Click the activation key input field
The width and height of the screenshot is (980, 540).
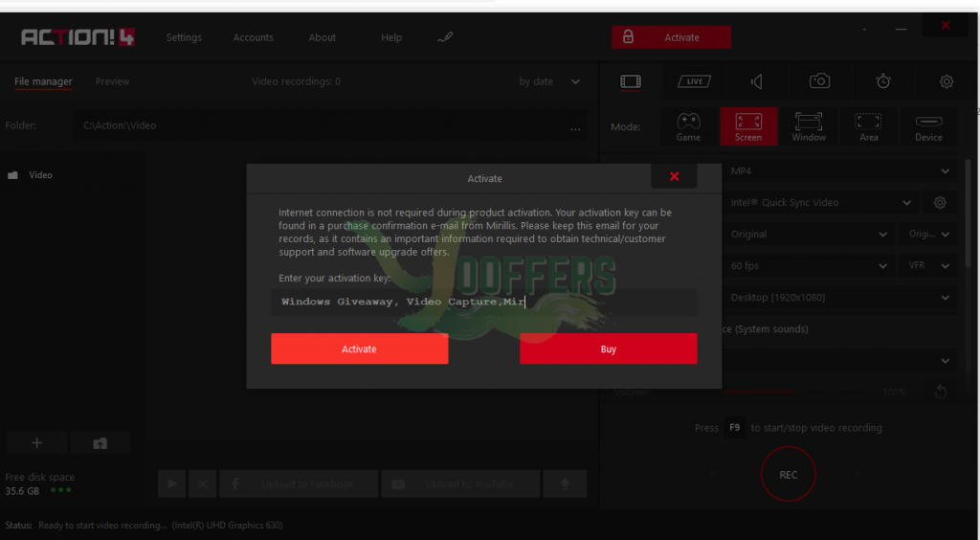tap(483, 302)
